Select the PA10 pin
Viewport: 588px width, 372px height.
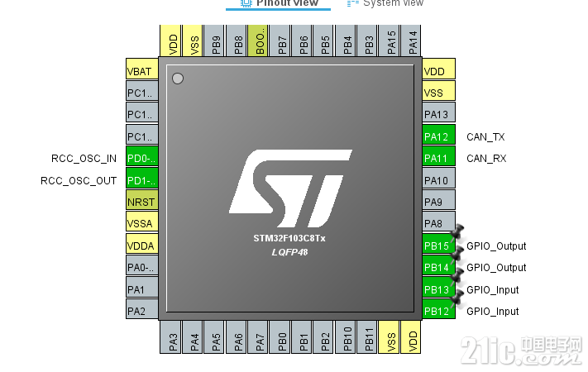[439, 178]
